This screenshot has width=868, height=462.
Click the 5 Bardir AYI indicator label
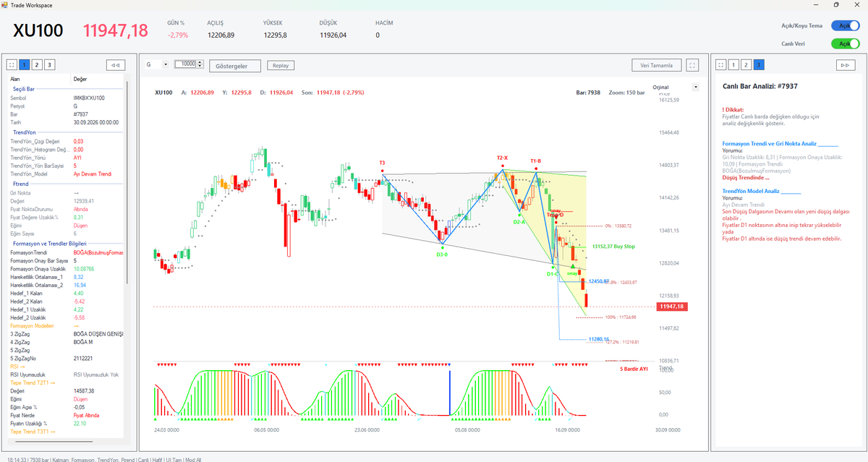pyautogui.click(x=634, y=369)
